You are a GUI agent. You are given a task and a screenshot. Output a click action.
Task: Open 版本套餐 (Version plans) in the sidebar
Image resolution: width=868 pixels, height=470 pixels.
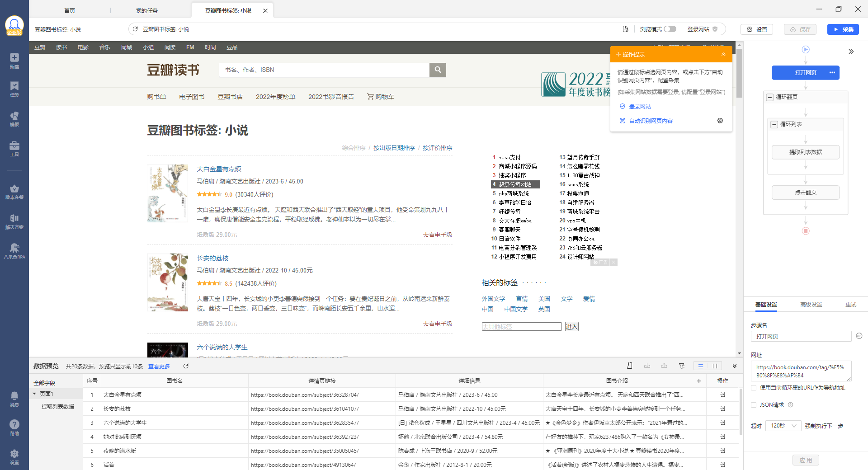tap(14, 192)
